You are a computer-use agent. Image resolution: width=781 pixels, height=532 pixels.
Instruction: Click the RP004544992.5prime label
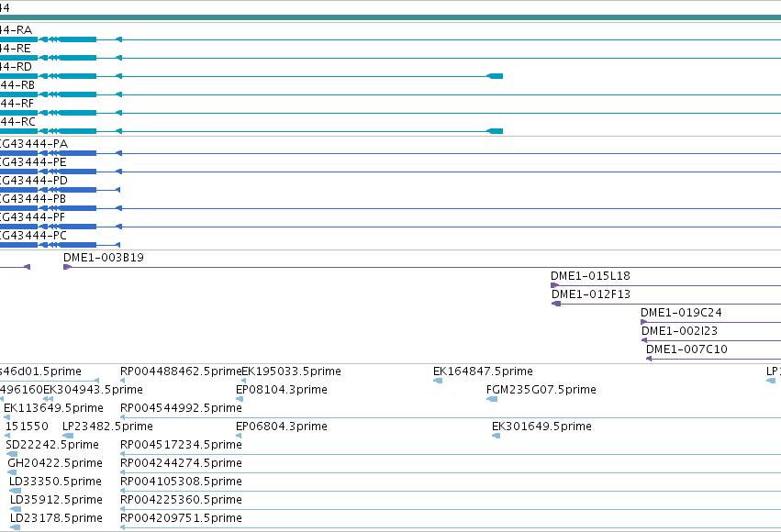tap(181, 408)
